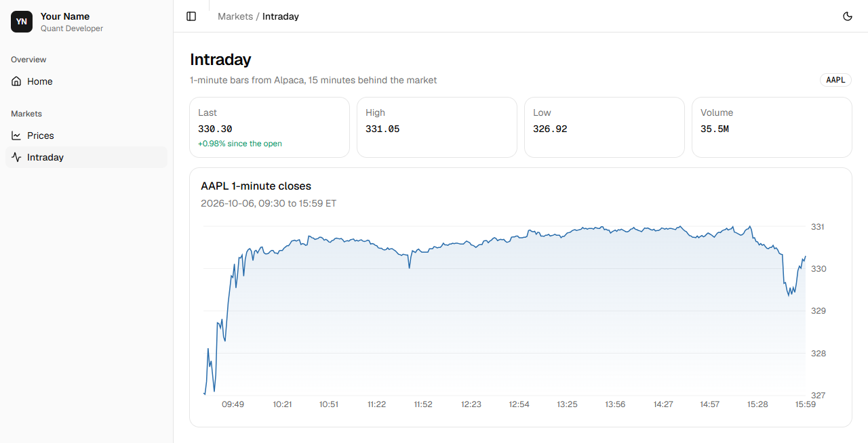Click the 13:25 x-axis label
This screenshot has width=868, height=443.
[568, 404]
